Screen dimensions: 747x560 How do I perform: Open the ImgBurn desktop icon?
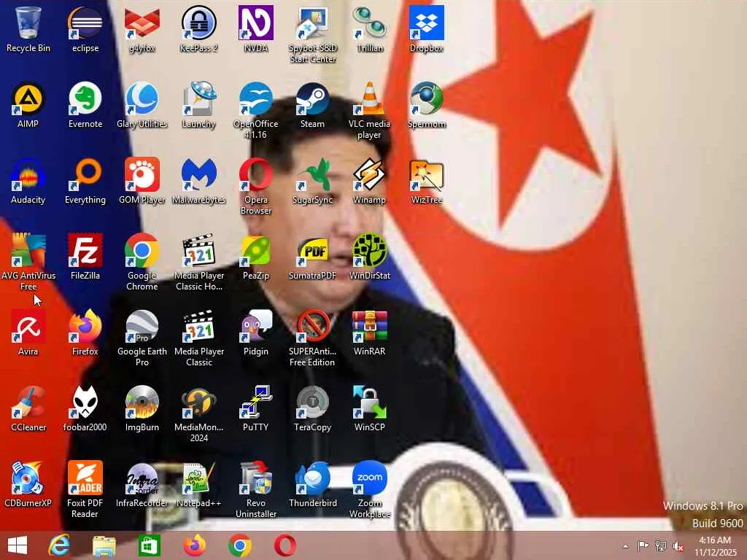click(142, 408)
